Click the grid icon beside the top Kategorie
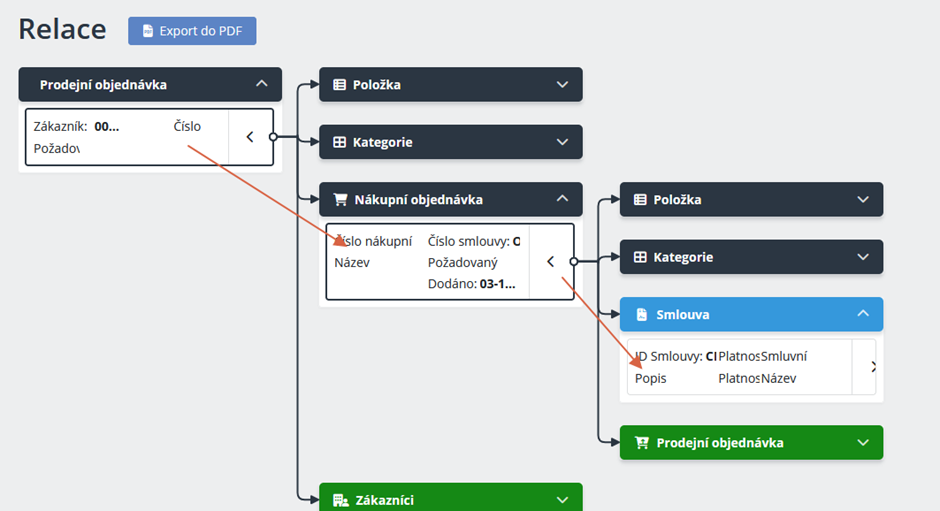 339,142
